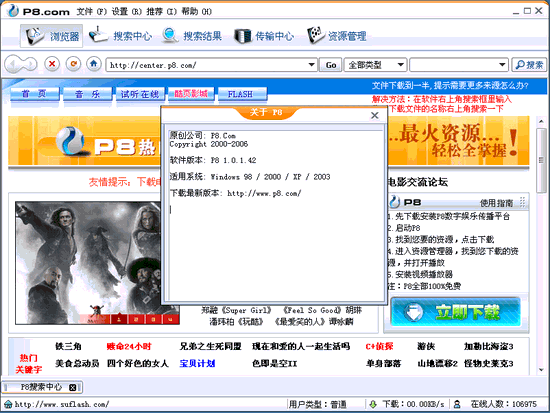Viewport: 550px width, 413px height.
Task: Click the 搜索 search button
Action: (529, 65)
